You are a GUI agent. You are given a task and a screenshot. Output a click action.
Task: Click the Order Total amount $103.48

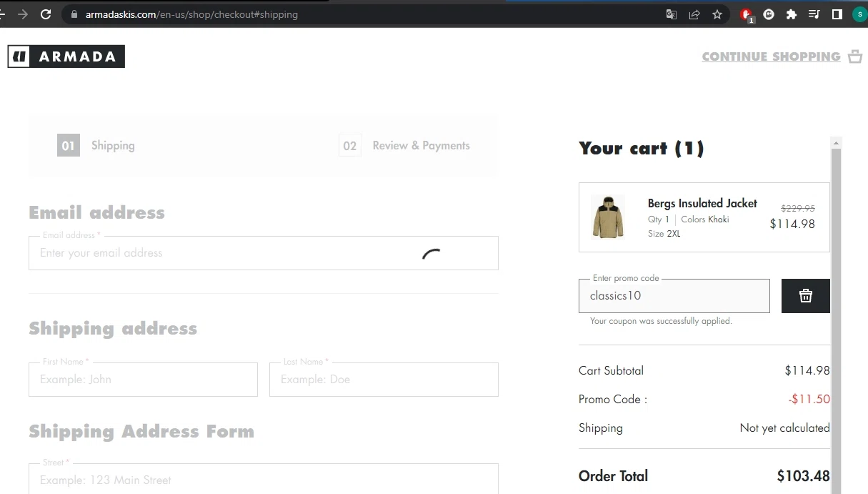pos(803,476)
